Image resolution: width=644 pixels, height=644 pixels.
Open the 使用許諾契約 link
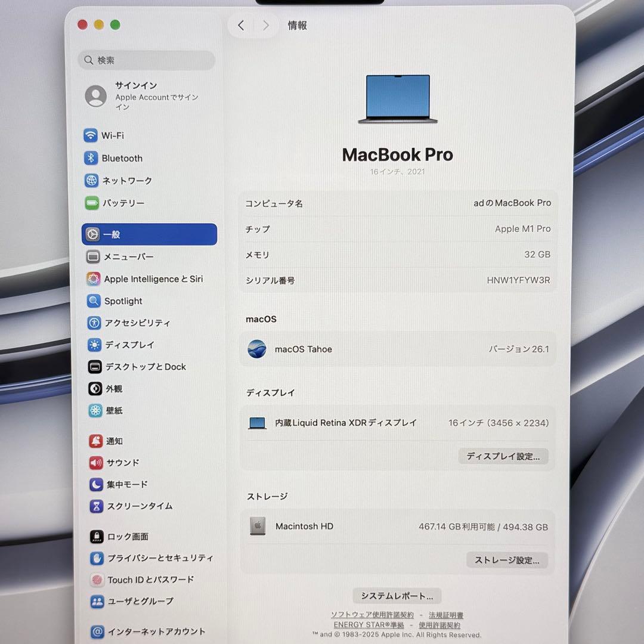click(x=439, y=625)
